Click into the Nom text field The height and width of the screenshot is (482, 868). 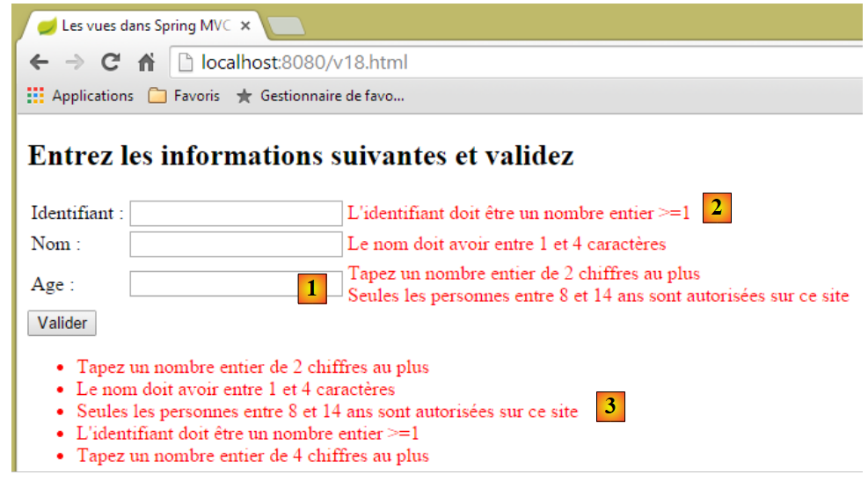tap(235, 244)
